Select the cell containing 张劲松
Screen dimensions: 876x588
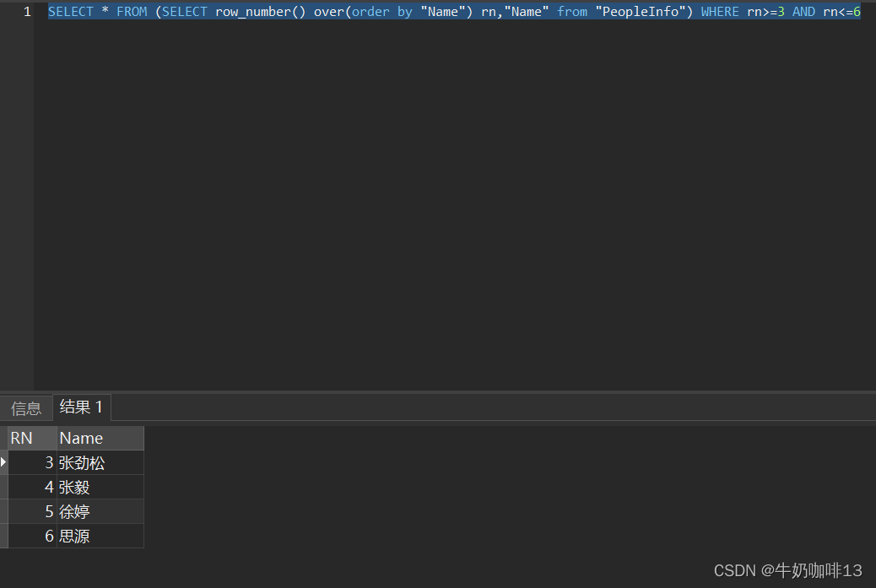(81, 462)
